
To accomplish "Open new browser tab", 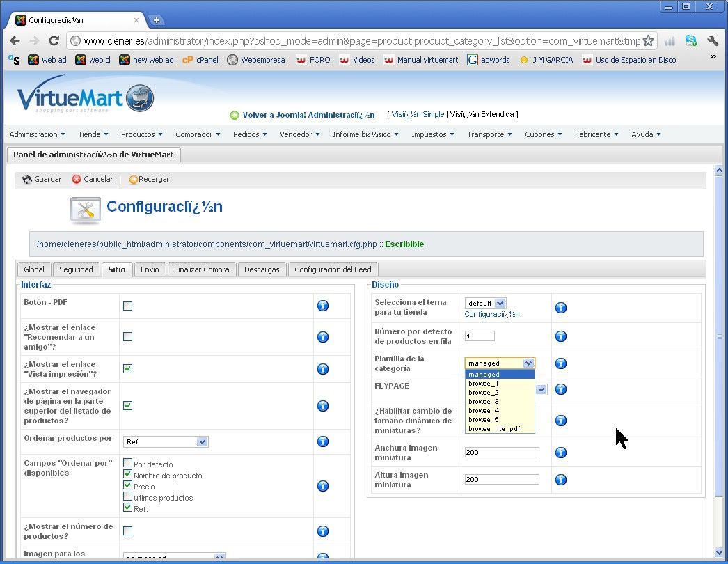I will (x=157, y=20).
